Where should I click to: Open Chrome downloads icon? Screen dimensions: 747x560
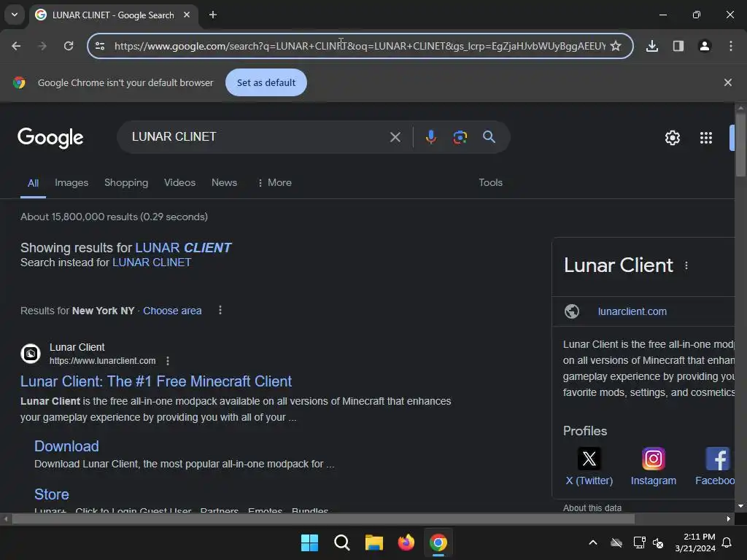[x=652, y=46]
